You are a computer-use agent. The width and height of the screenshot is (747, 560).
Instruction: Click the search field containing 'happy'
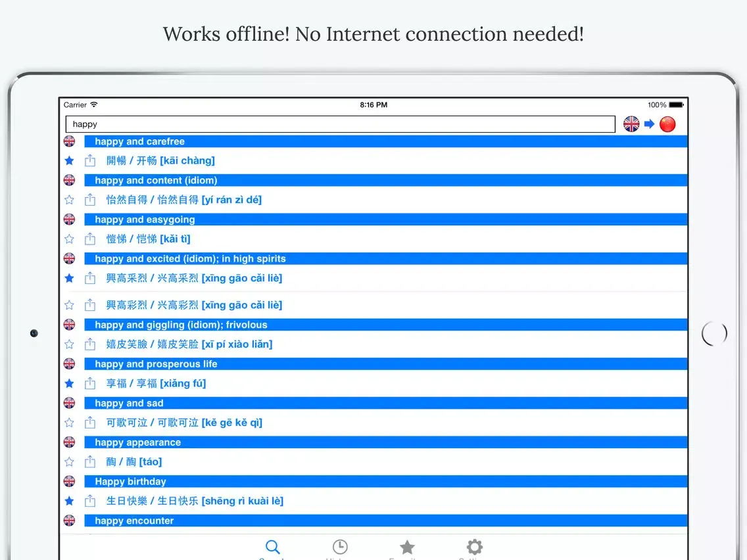click(340, 124)
